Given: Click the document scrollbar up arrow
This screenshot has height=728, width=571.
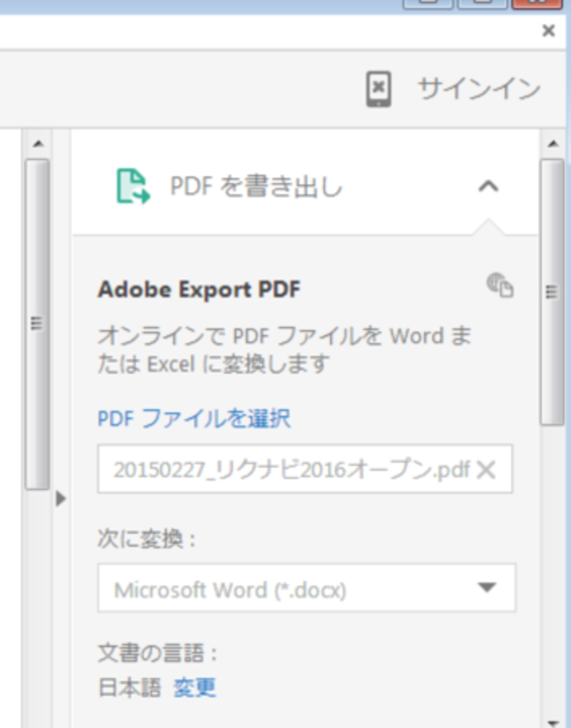Looking at the screenshot, I should [x=38, y=143].
